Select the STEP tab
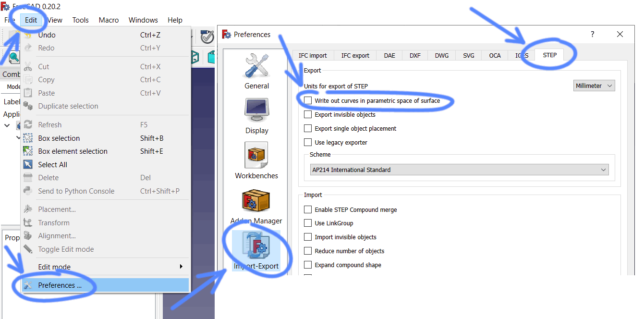The width and height of the screenshot is (644, 319). 550,55
